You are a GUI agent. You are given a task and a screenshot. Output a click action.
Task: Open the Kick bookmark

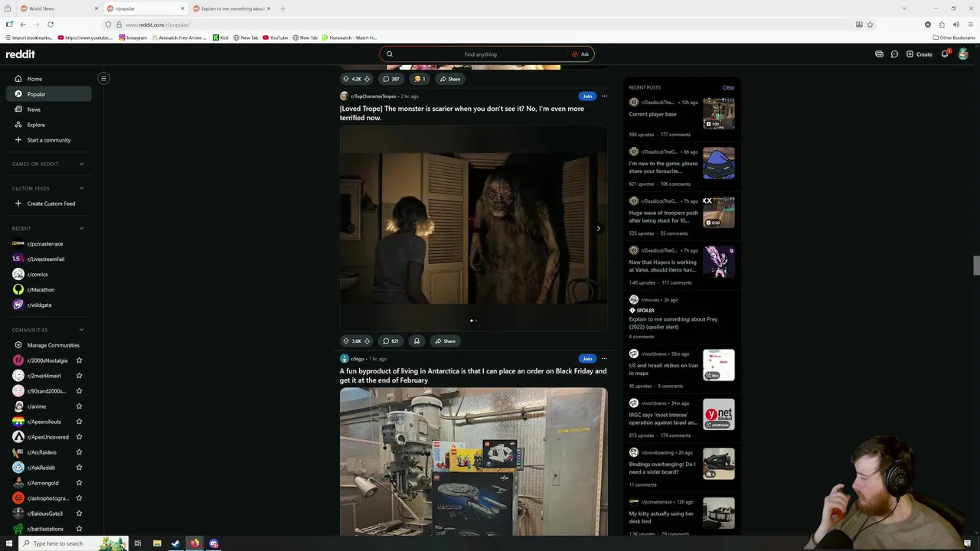point(220,37)
